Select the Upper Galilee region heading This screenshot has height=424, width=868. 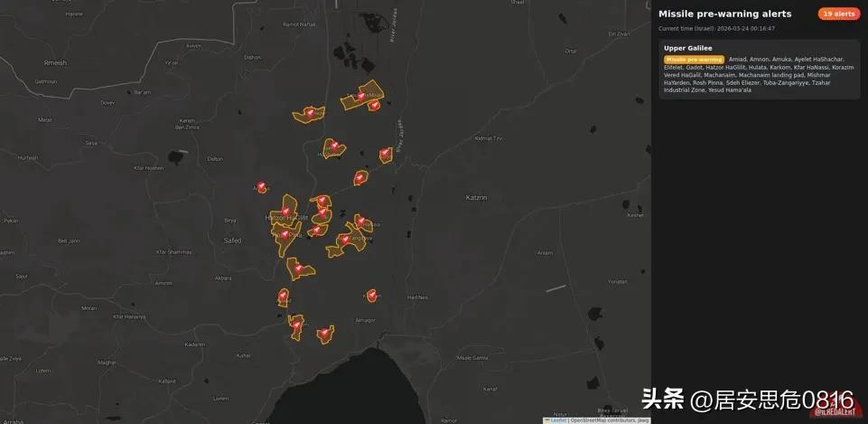(x=687, y=48)
